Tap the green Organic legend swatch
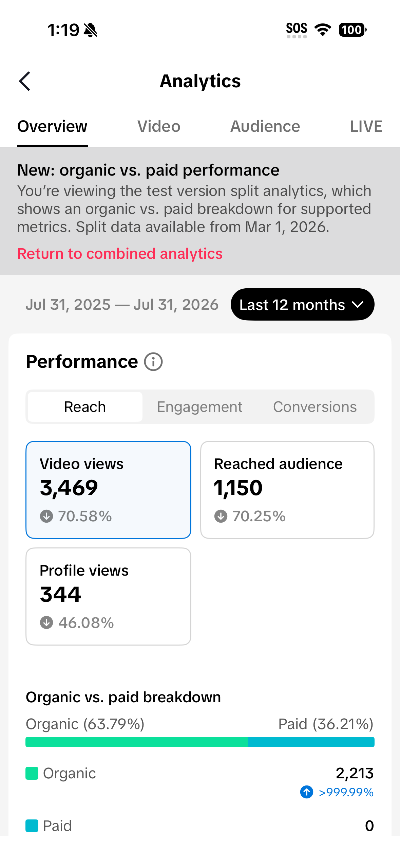 click(x=32, y=773)
